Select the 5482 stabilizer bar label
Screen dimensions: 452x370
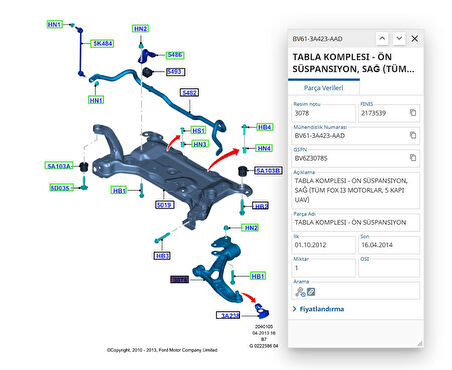189,93
